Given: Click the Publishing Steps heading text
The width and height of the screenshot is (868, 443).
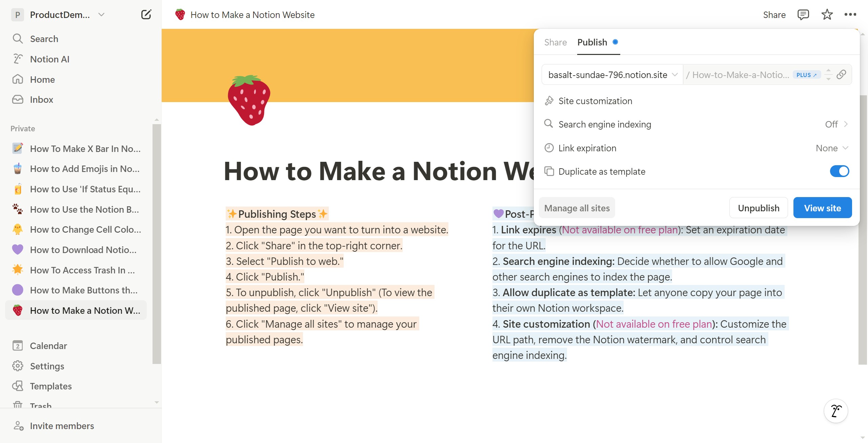Looking at the screenshot, I should click(x=277, y=214).
